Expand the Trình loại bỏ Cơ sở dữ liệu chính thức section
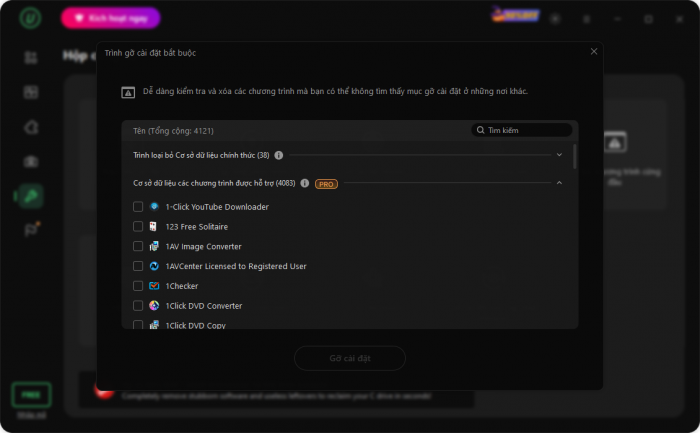Screen dimensions: 700x433 [x=559, y=155]
